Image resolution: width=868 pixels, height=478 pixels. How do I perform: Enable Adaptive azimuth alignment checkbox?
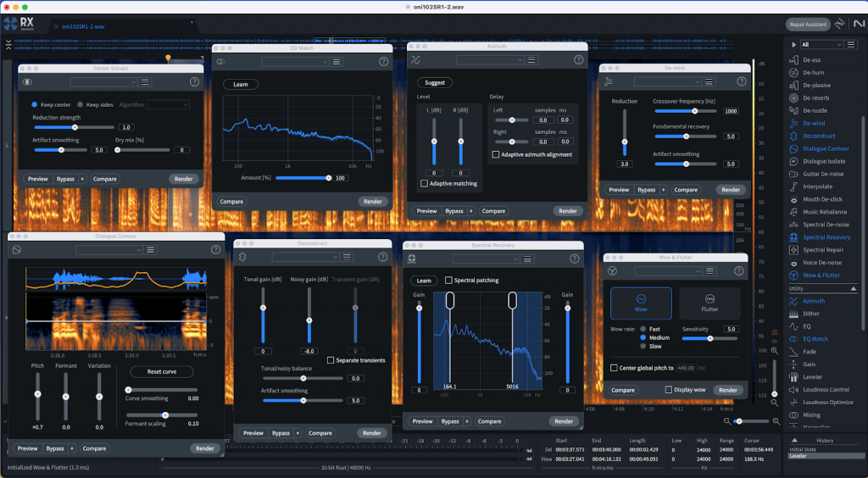(x=496, y=154)
